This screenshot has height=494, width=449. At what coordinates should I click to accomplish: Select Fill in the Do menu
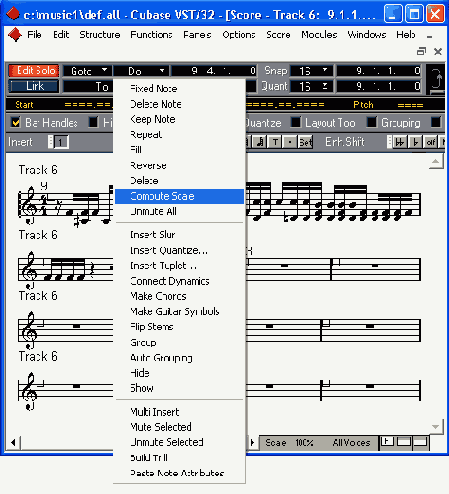[179, 150]
